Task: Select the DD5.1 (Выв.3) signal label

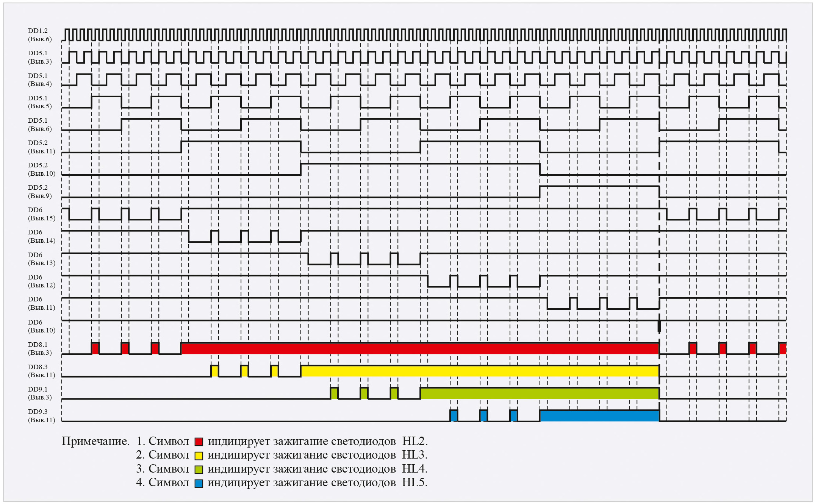Action: pos(40,57)
